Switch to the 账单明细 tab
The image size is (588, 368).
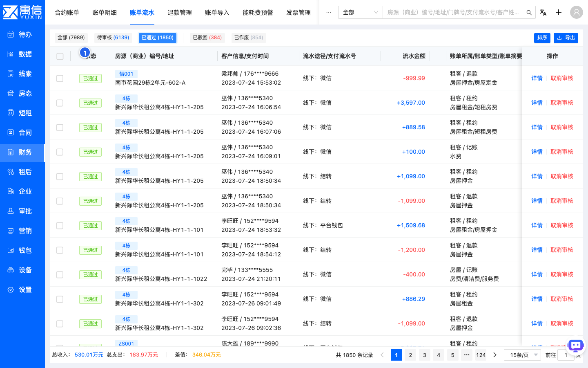coord(105,13)
